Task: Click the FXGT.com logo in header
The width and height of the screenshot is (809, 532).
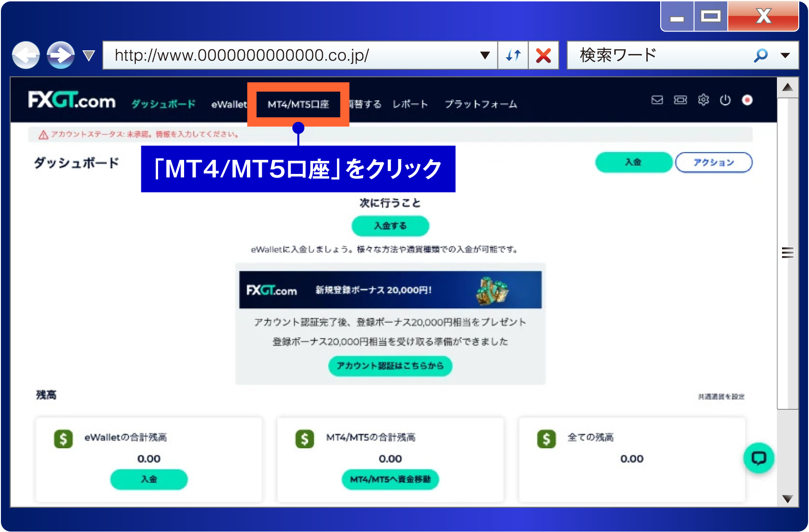Action: click(x=72, y=100)
